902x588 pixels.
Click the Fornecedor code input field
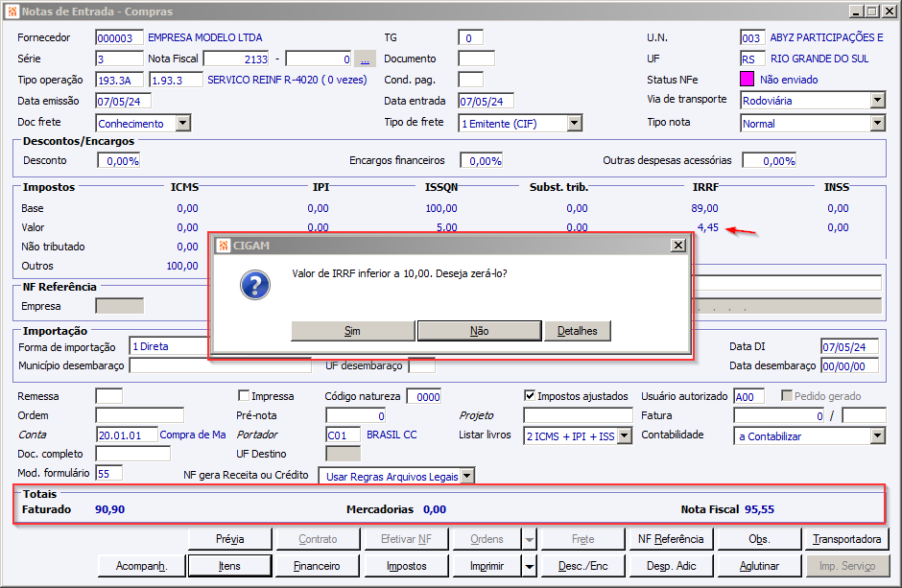[x=119, y=37]
